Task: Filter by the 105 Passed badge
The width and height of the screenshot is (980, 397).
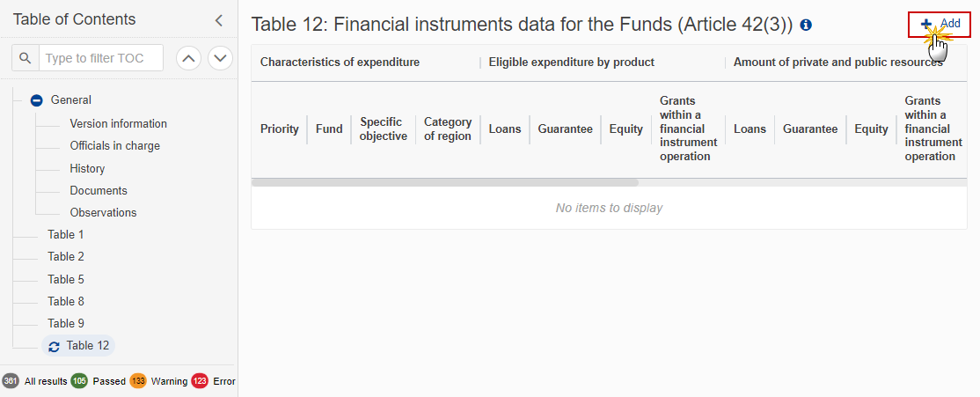Action: point(79,381)
